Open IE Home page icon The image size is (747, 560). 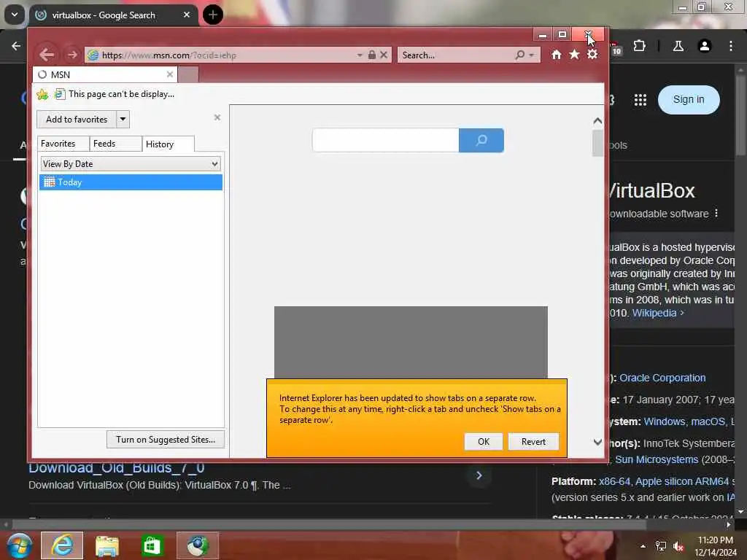click(556, 55)
